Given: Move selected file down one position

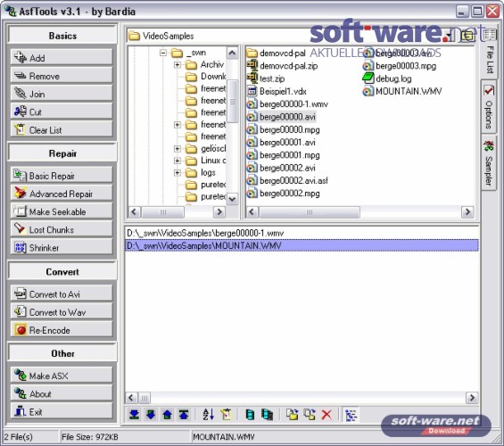Looking at the screenshot, I should click(151, 415).
